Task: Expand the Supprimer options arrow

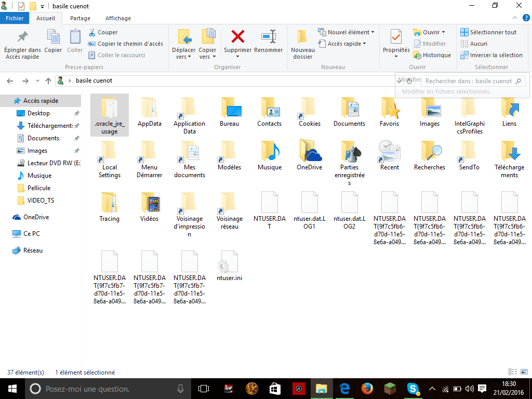Action: click(x=237, y=57)
